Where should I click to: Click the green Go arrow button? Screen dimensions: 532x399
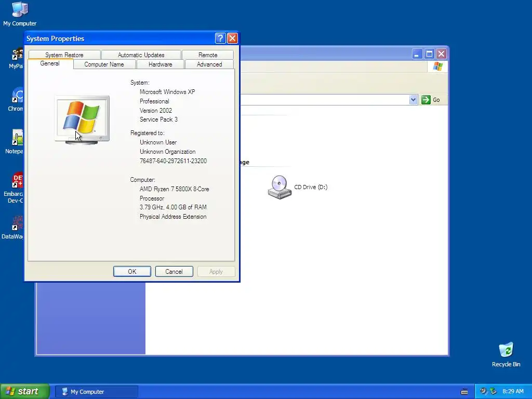(x=426, y=100)
